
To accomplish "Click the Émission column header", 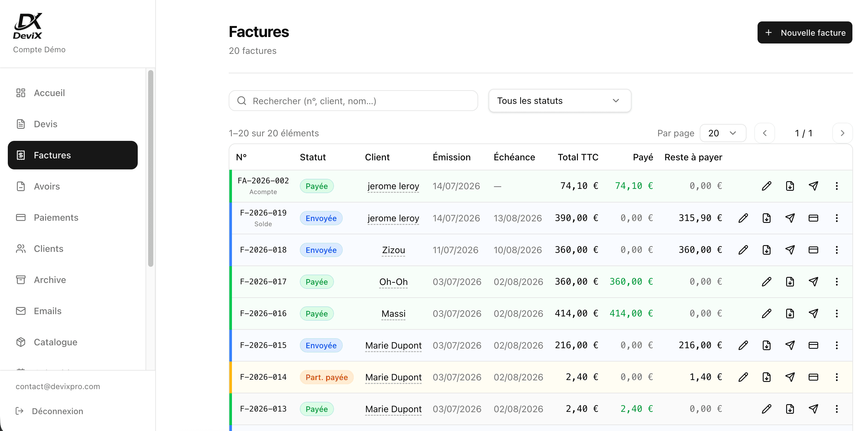I will click(x=452, y=157).
